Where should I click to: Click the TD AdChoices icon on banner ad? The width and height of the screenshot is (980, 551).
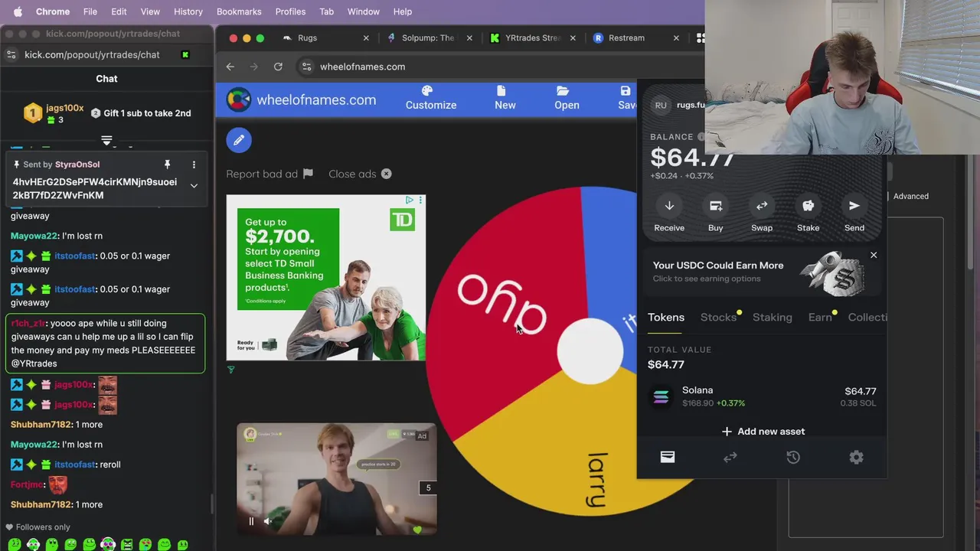coord(410,201)
